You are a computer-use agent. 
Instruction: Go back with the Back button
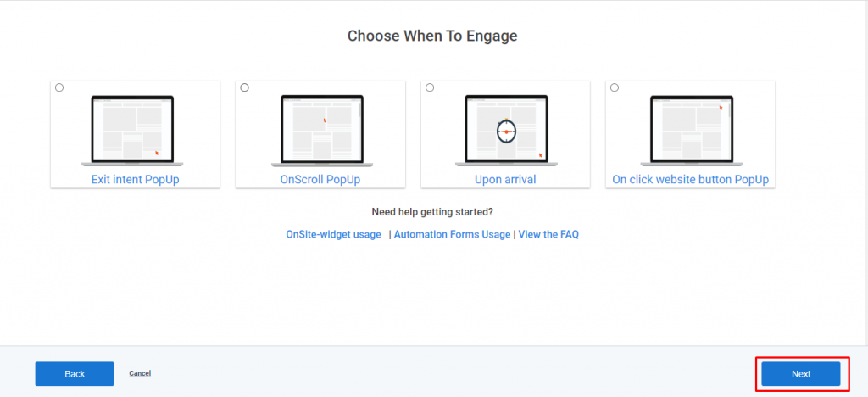(x=75, y=374)
